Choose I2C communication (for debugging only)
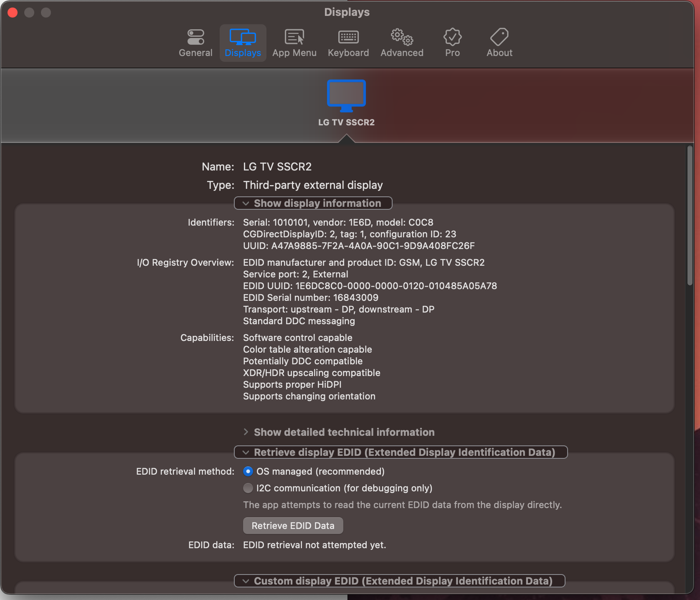This screenshot has width=700, height=600. (x=248, y=488)
